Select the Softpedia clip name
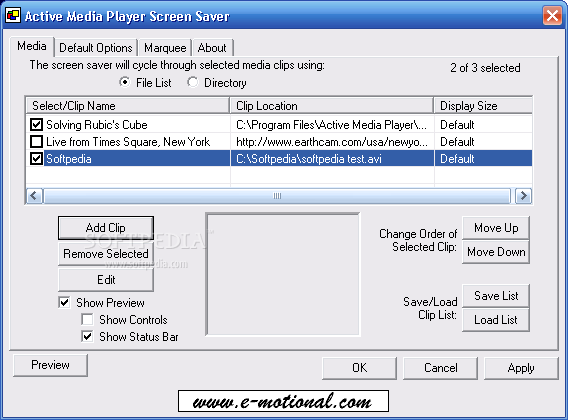This screenshot has height=420, width=568. pyautogui.click(x=69, y=159)
